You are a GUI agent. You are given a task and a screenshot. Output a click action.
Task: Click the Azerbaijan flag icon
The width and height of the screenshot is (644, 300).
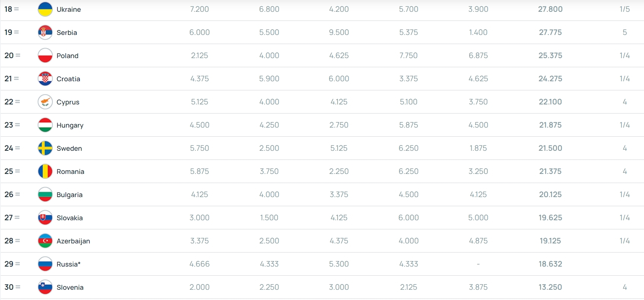click(45, 241)
